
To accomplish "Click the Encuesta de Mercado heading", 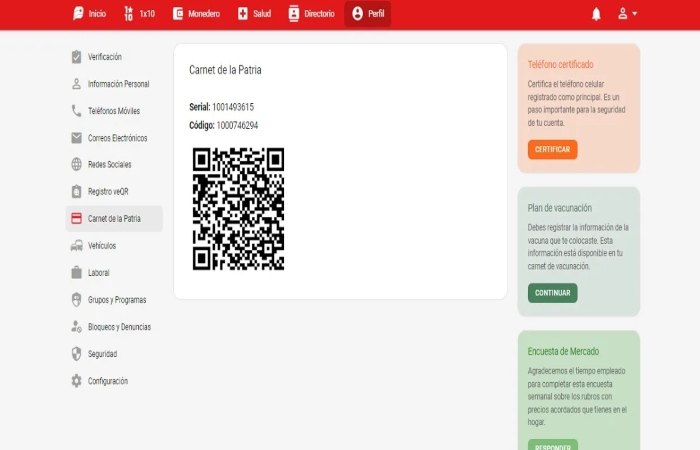I will (563, 351).
